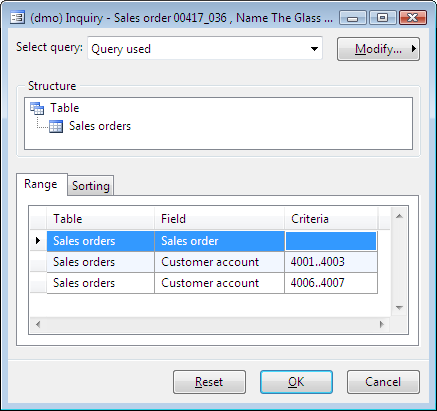Maximize the Inquiry window

click(x=383, y=18)
